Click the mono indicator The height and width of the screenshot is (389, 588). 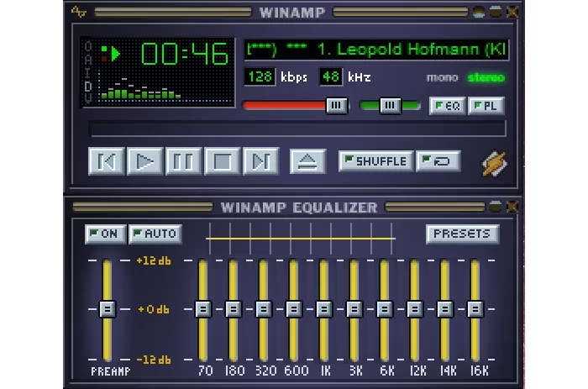[x=443, y=77]
